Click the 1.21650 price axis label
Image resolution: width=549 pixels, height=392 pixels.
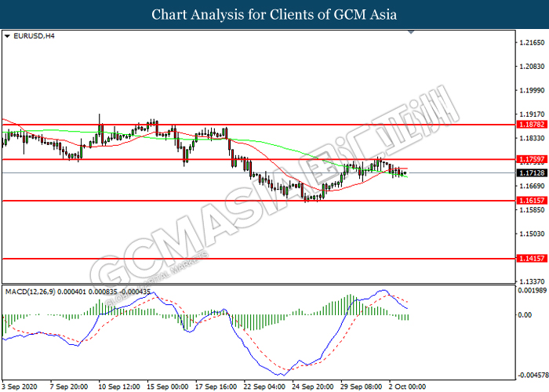coord(529,42)
